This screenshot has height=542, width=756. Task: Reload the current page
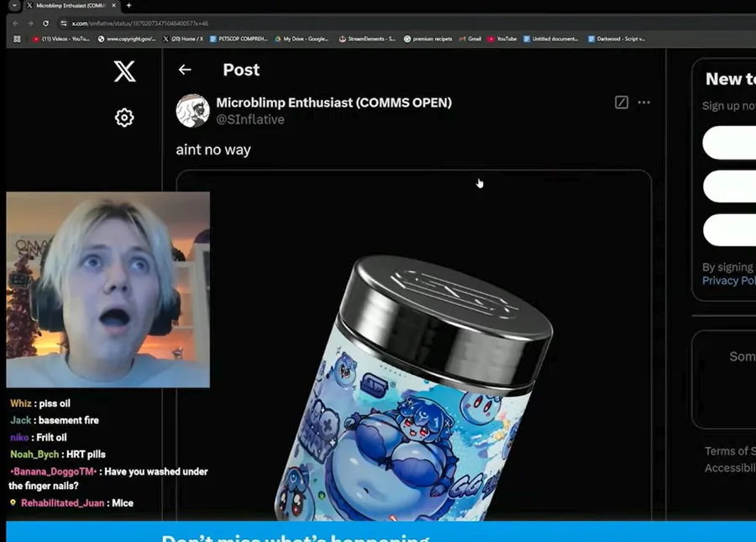click(46, 24)
